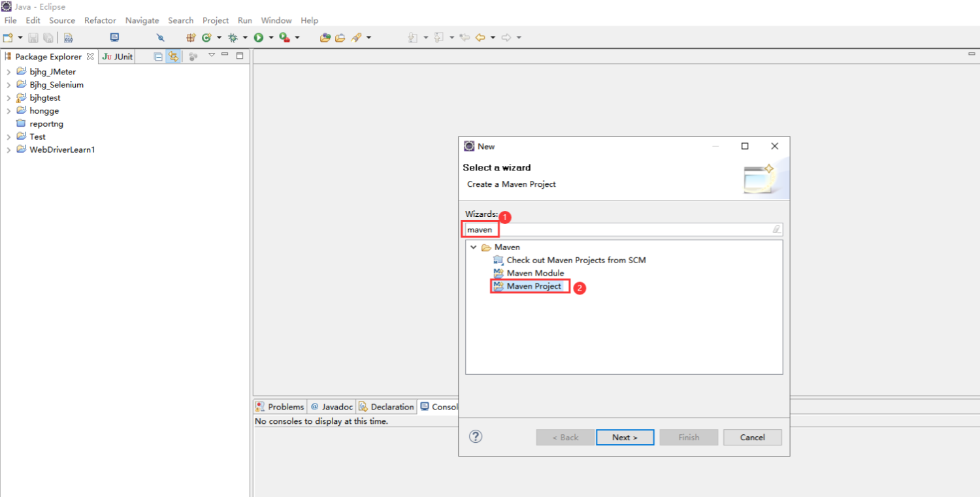Click the New Java Package icon
The height and width of the screenshot is (497, 980).
coord(191,37)
